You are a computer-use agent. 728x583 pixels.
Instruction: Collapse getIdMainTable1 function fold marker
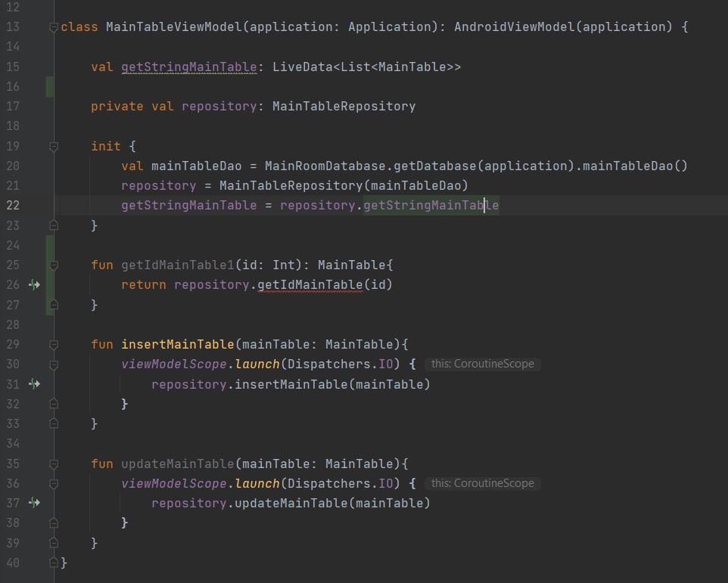tap(54, 265)
